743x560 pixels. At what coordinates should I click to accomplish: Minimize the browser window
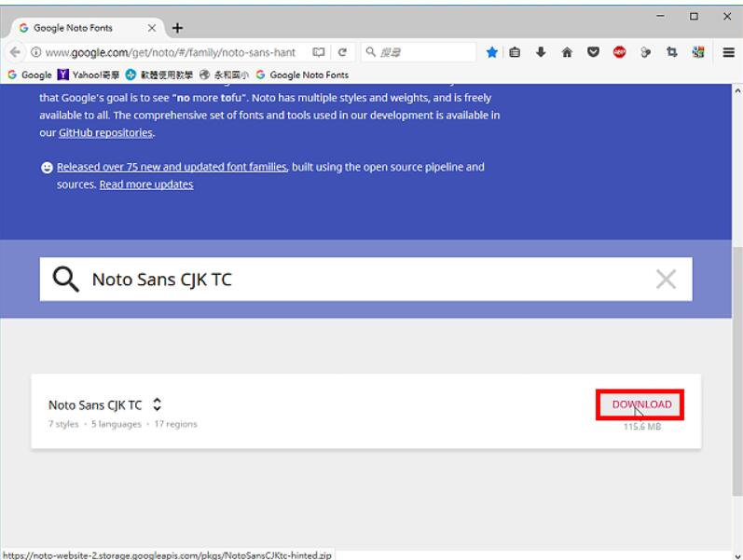tap(660, 16)
